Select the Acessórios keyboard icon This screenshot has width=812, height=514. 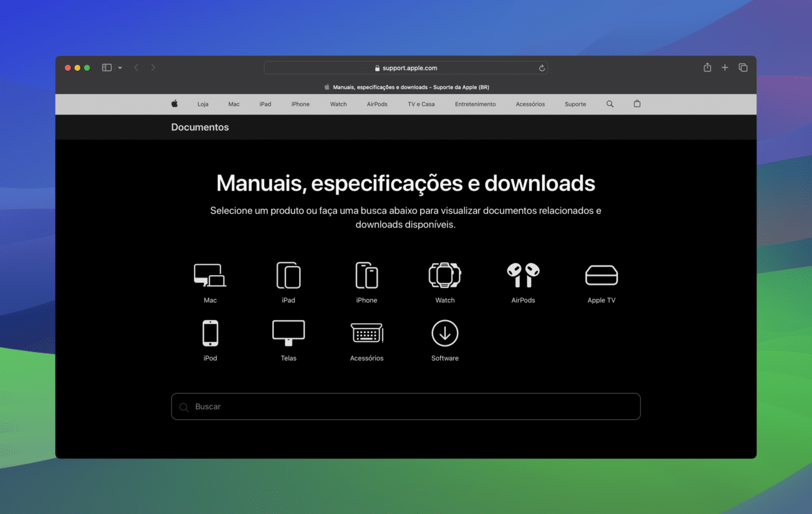point(367,332)
